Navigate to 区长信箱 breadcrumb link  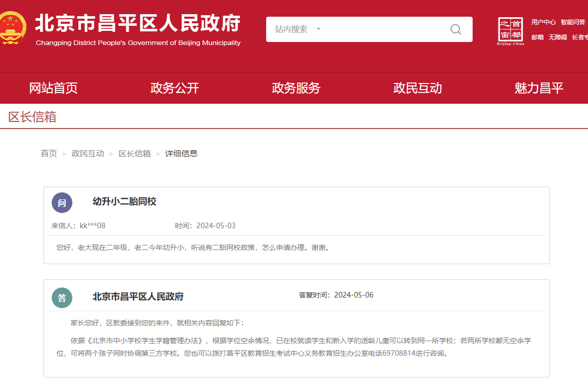135,153
